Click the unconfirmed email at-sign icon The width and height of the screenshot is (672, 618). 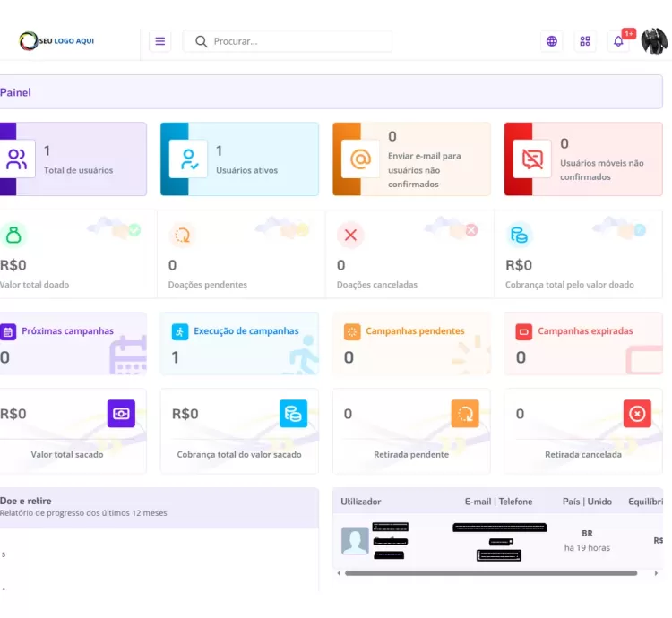(360, 159)
